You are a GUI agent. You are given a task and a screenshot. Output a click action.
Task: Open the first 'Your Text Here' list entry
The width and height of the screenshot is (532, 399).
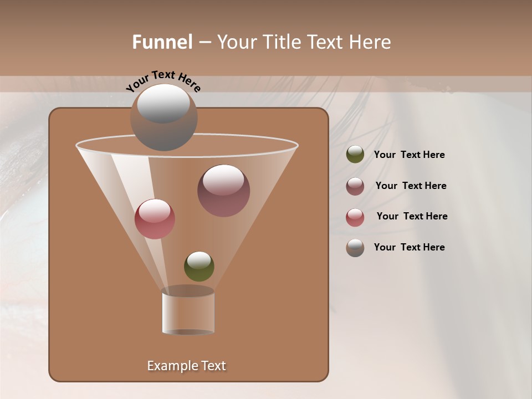(410, 155)
